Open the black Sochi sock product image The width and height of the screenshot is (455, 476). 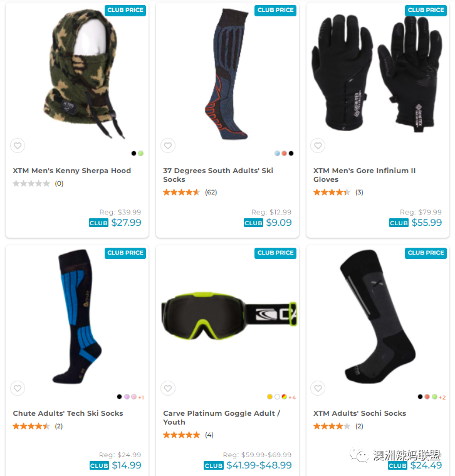[x=377, y=317]
